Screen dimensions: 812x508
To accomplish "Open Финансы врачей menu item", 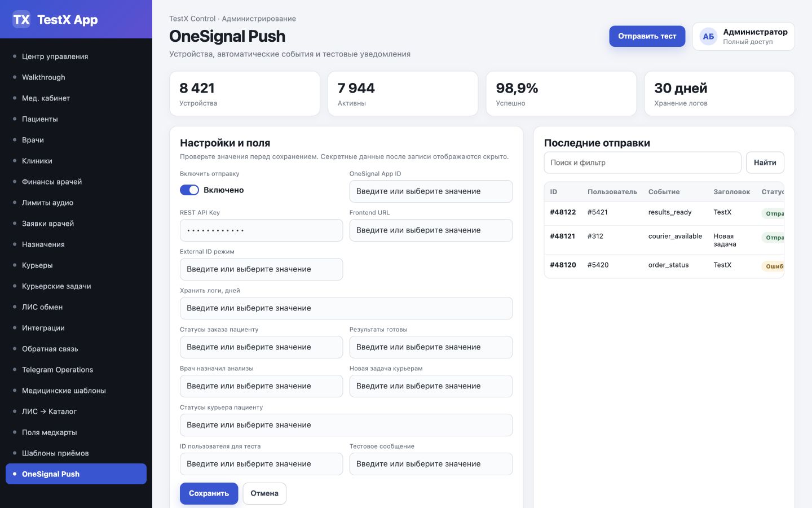I will (76, 182).
